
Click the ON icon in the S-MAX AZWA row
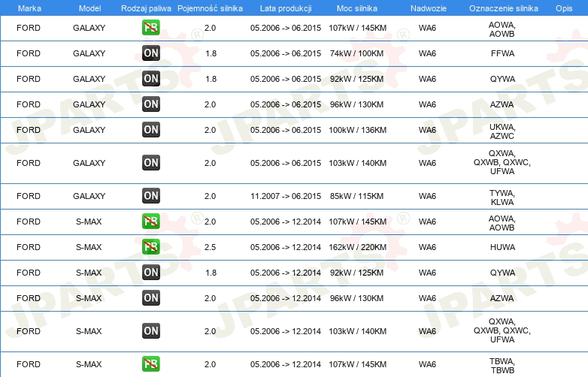[x=150, y=298]
